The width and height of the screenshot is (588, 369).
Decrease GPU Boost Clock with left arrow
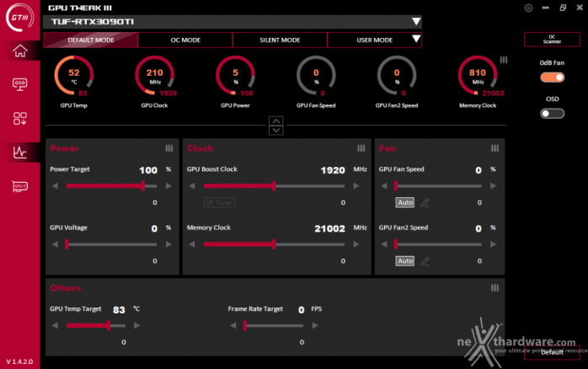pyautogui.click(x=192, y=186)
